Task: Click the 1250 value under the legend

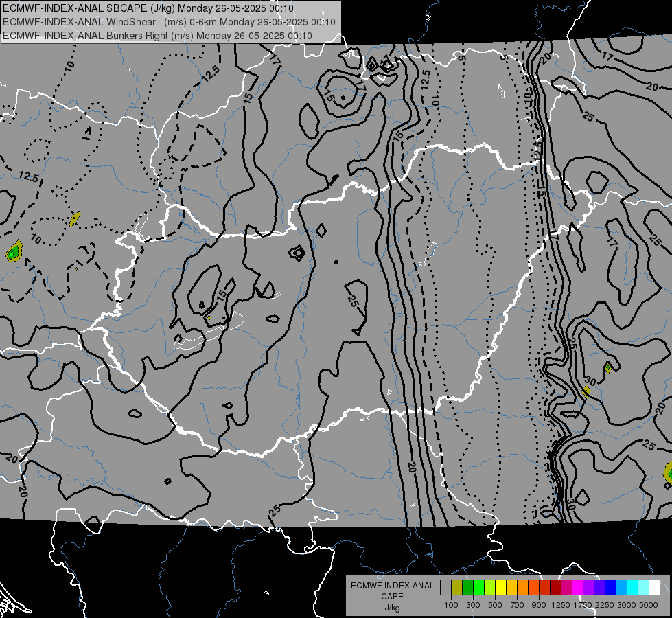Action: (x=561, y=605)
